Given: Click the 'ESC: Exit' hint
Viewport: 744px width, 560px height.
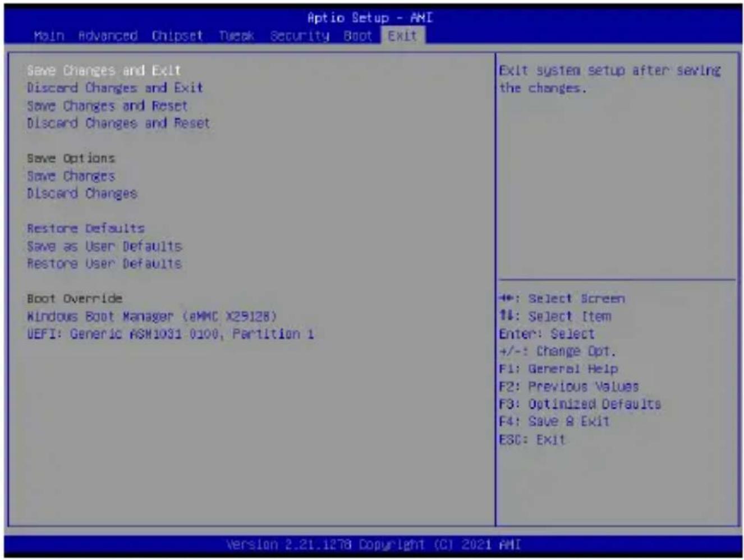Looking at the screenshot, I should [x=532, y=439].
